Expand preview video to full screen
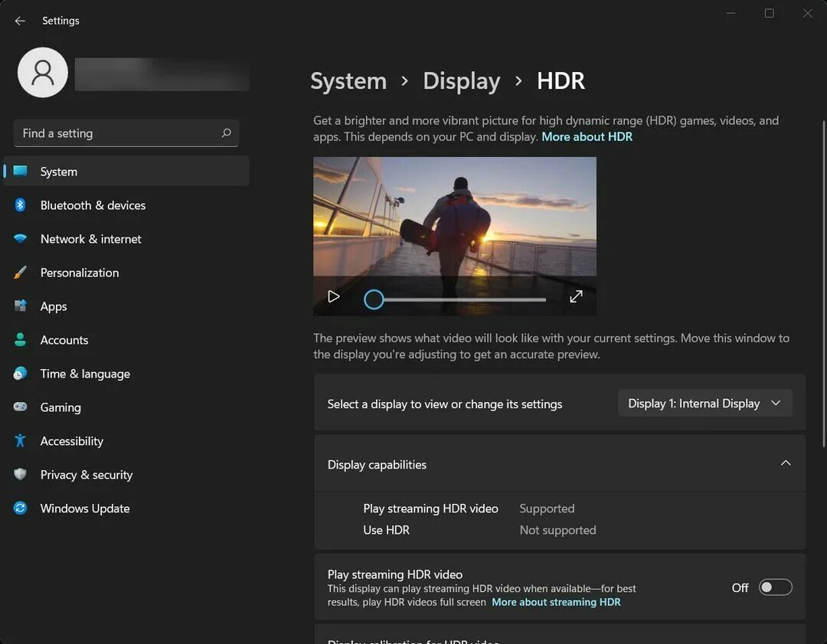The height and width of the screenshot is (644, 827). [576, 296]
